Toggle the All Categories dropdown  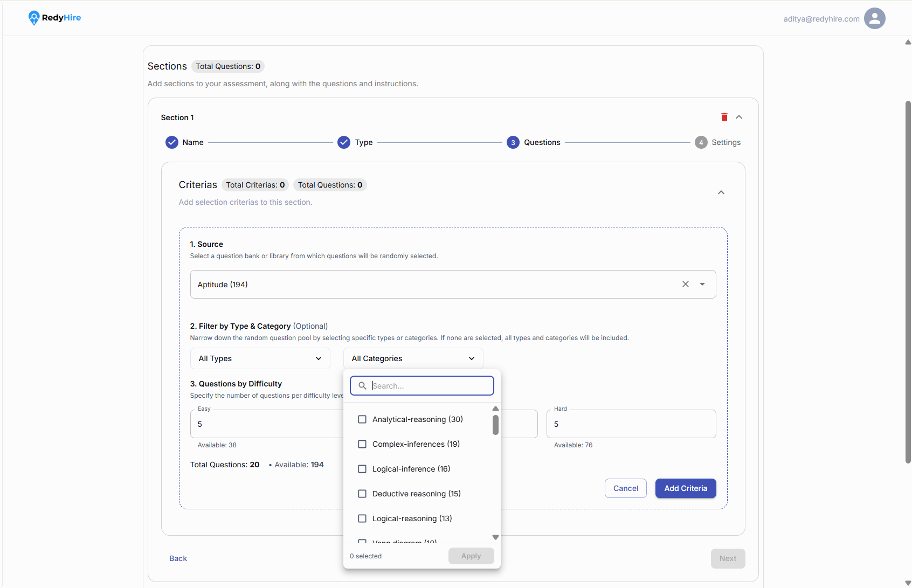(413, 358)
